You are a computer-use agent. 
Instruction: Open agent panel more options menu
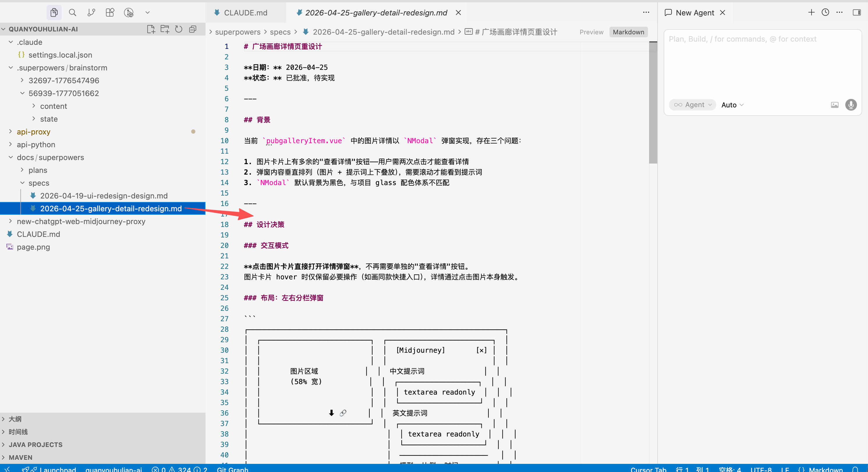coord(839,13)
